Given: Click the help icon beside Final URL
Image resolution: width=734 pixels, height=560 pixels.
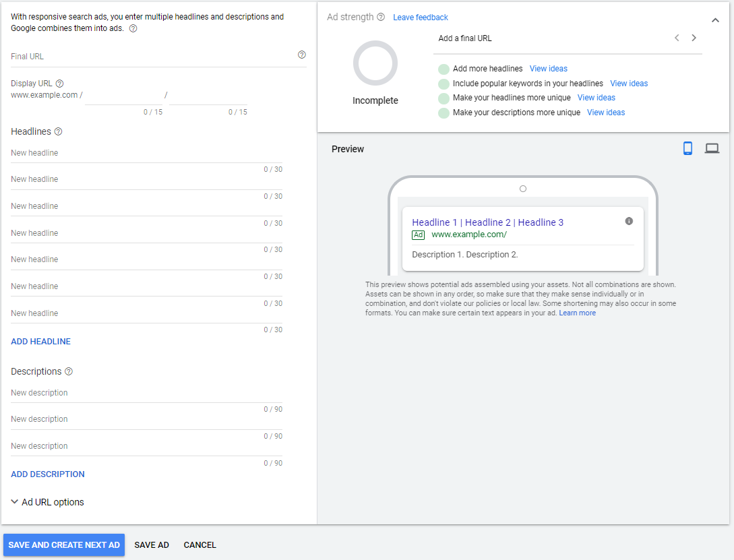Looking at the screenshot, I should 301,55.
